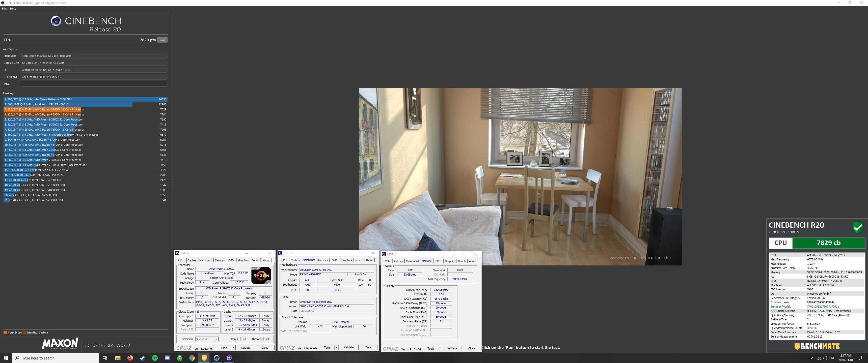The image size is (868, 363).
Task: Open Steam from taskbar
Action: point(142,358)
